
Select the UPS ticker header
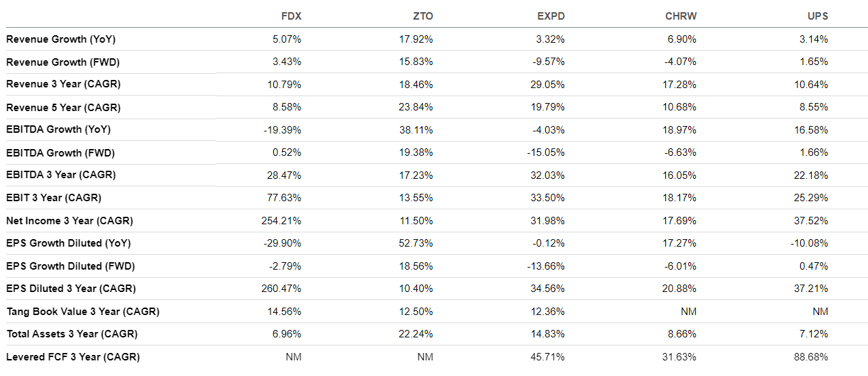[818, 16]
